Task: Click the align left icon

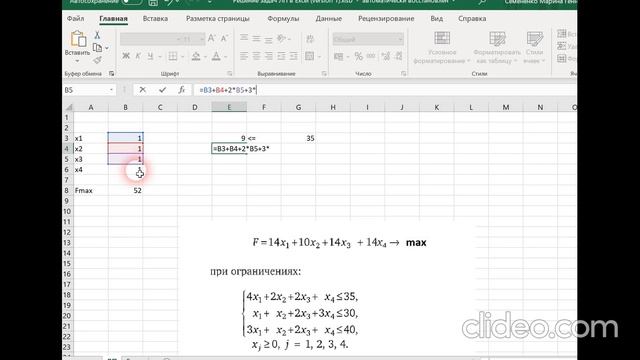Action: tap(244, 56)
